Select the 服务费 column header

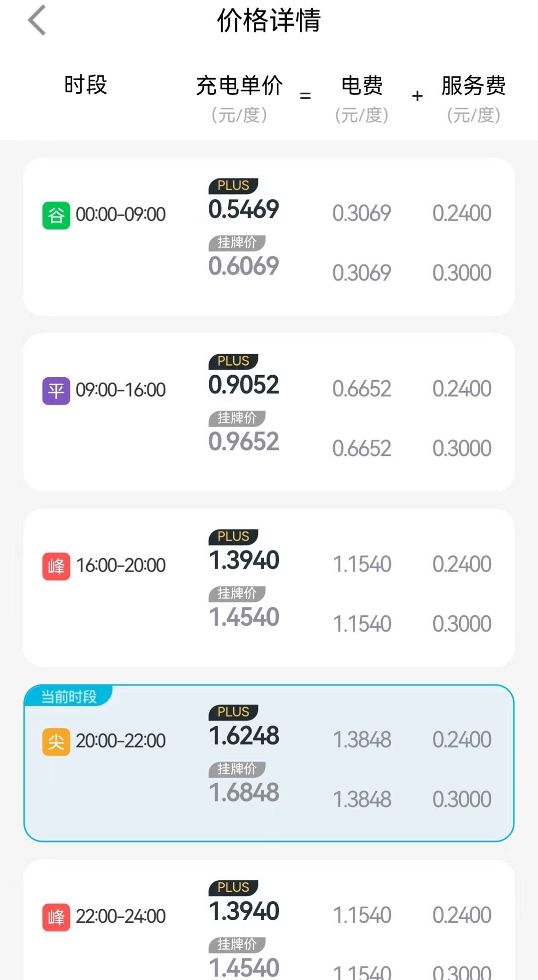pyautogui.click(x=473, y=85)
